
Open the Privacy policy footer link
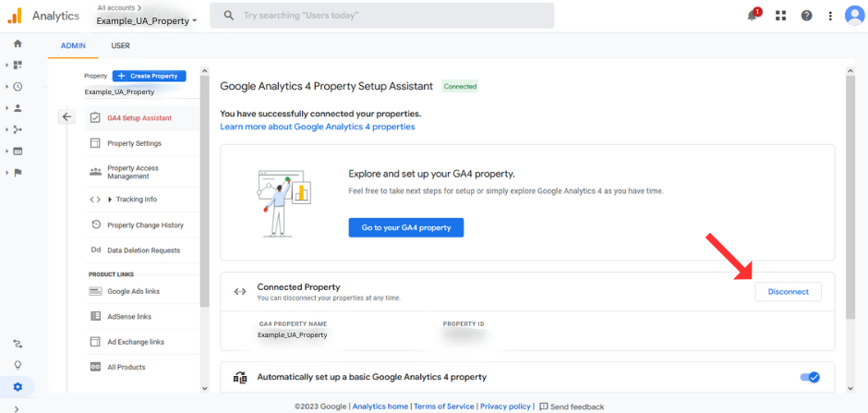(505, 407)
